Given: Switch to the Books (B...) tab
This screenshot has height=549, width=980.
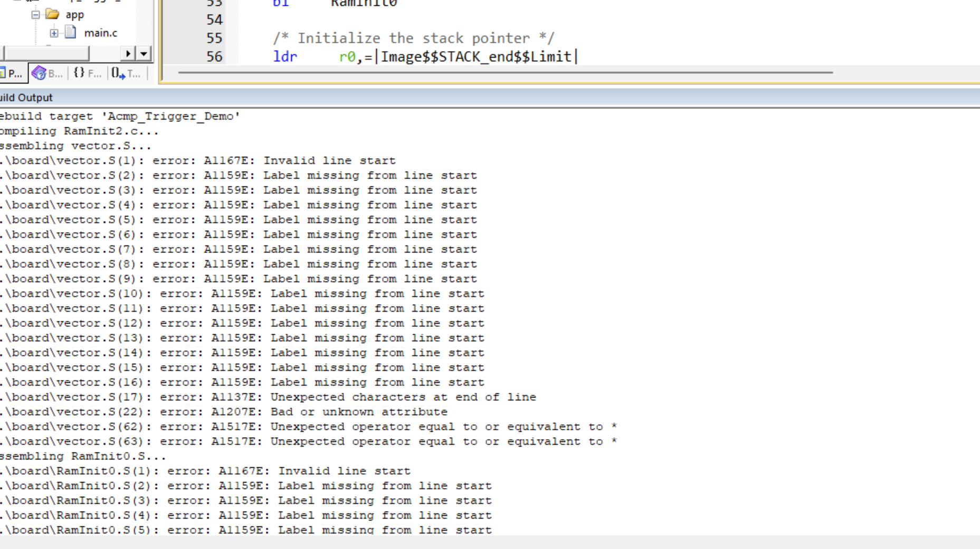Looking at the screenshot, I should click(x=47, y=73).
